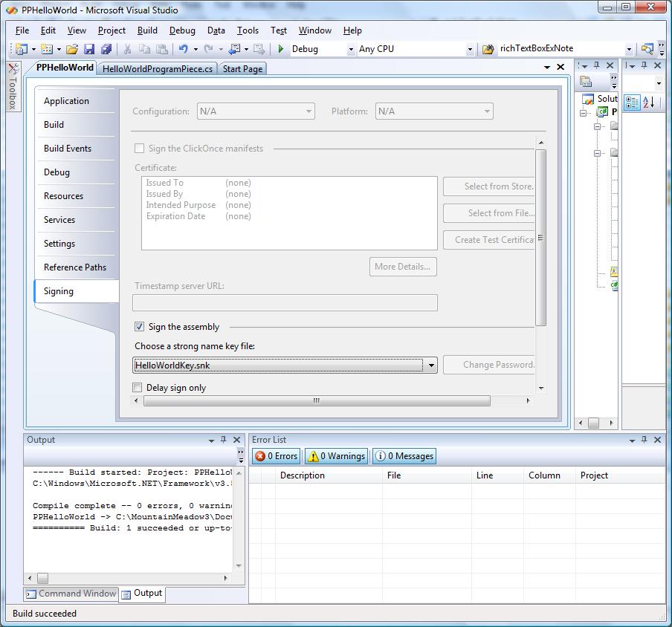Open the Any CPU platform dropdown
Image resolution: width=672 pixels, height=627 pixels.
(x=470, y=49)
